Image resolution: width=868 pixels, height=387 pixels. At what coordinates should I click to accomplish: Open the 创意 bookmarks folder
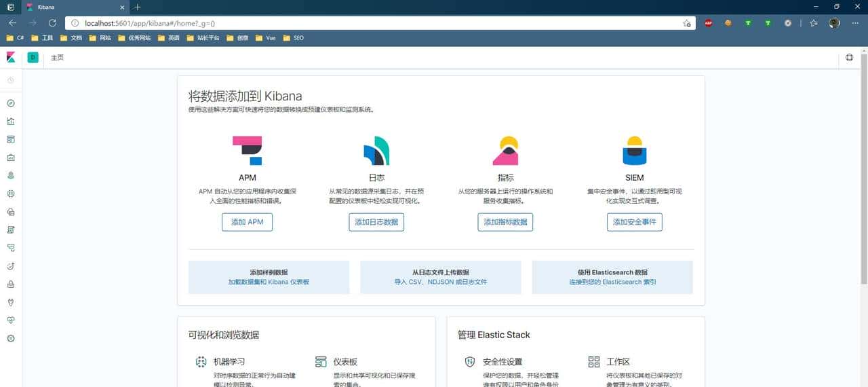click(237, 38)
